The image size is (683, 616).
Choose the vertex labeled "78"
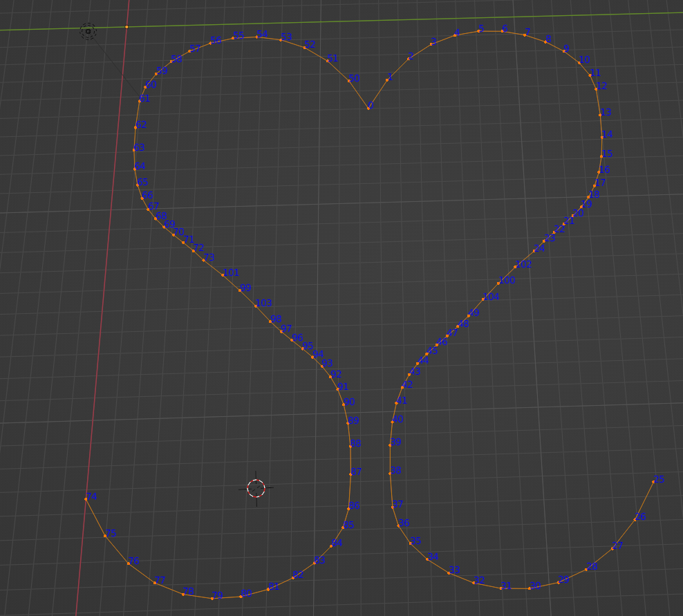(183, 594)
